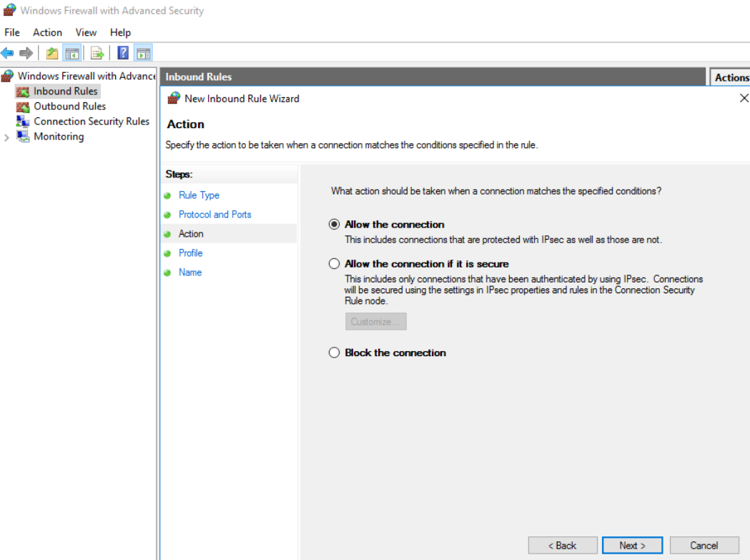Viewport: 750px width, 560px height.
Task: Open the File menu
Action: pyautogui.click(x=13, y=32)
